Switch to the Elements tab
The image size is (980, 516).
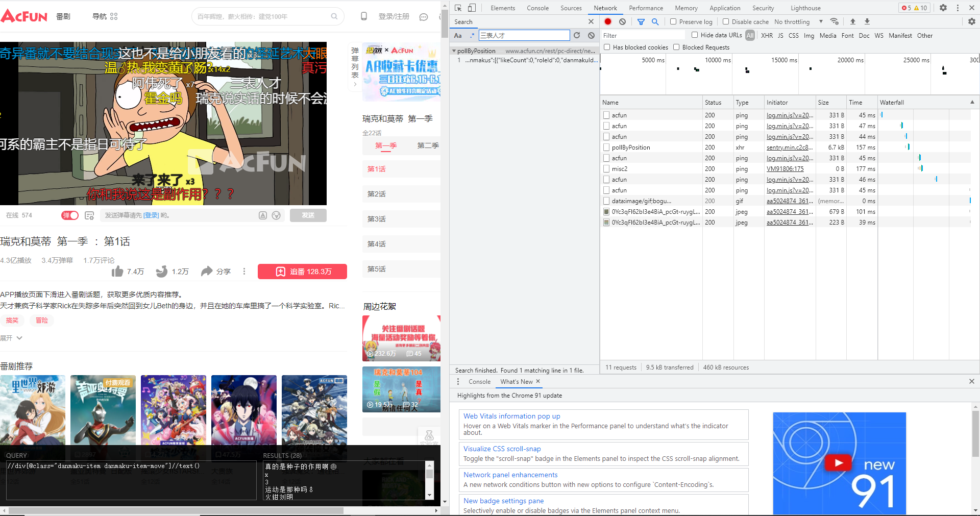click(503, 8)
